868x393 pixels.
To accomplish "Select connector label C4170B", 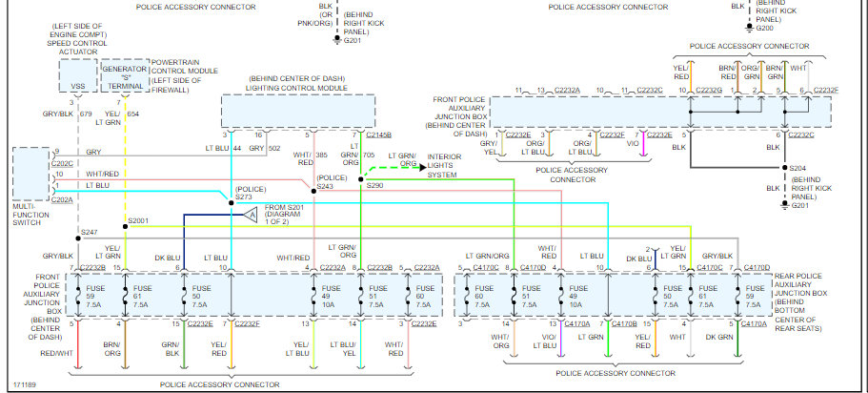I will click(x=624, y=323).
